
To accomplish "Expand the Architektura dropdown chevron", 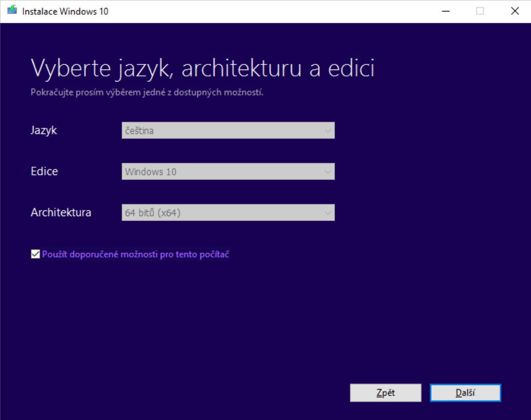I will point(328,212).
